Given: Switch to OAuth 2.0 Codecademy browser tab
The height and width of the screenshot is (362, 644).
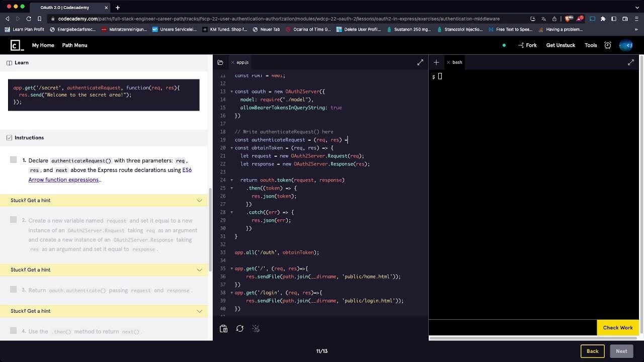Looking at the screenshot, I should tap(70, 8).
